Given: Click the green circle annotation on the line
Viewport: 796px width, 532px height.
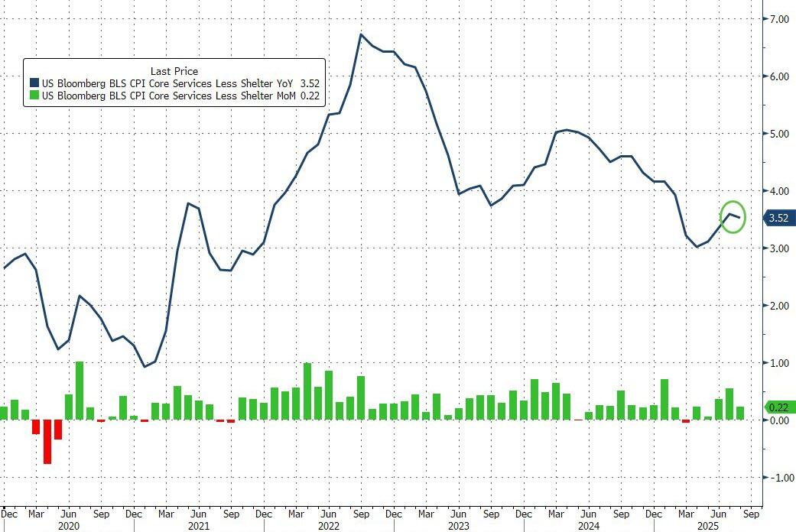Looking at the screenshot, I should tap(732, 216).
